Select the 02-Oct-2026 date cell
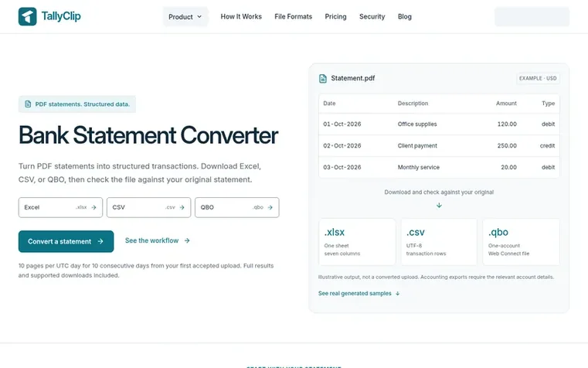The width and height of the screenshot is (588, 368). coord(342,145)
